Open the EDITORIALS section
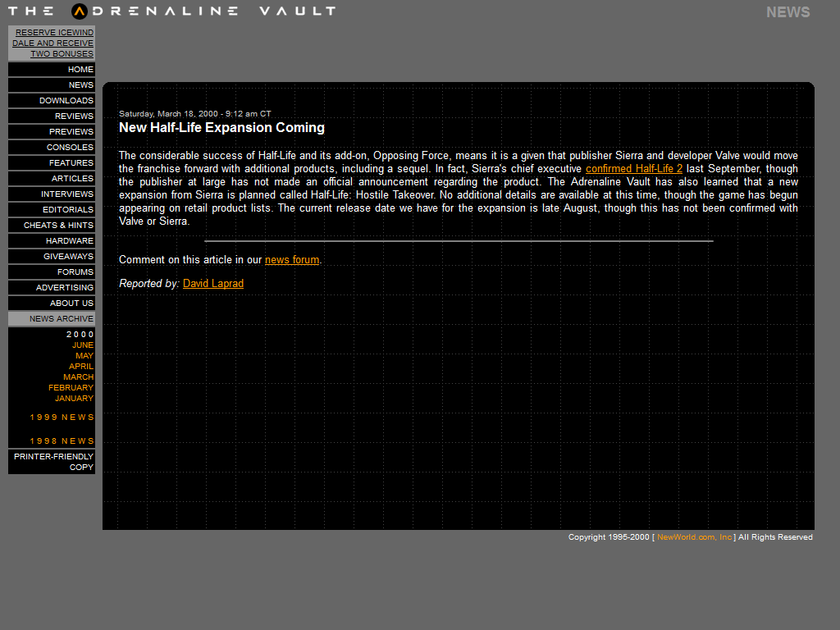Screen dimensions: 840x630 (52, 209)
